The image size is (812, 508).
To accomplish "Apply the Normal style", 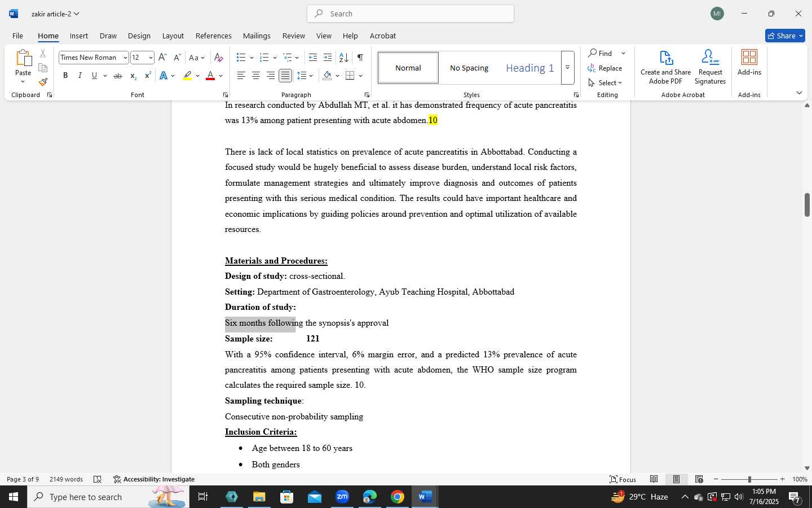I will pyautogui.click(x=408, y=68).
